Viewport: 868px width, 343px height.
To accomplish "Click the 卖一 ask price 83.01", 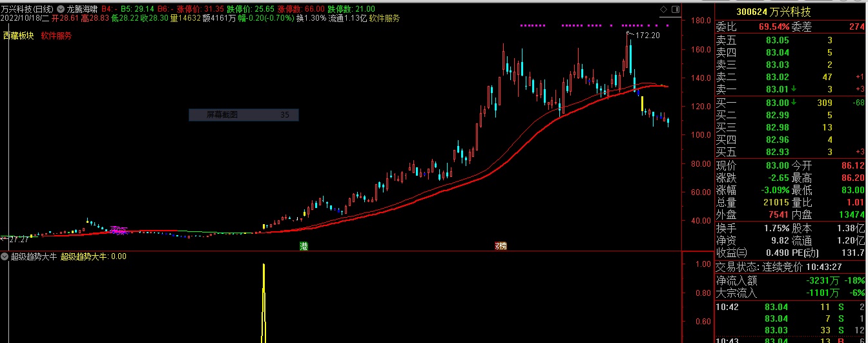I will tap(777, 89).
